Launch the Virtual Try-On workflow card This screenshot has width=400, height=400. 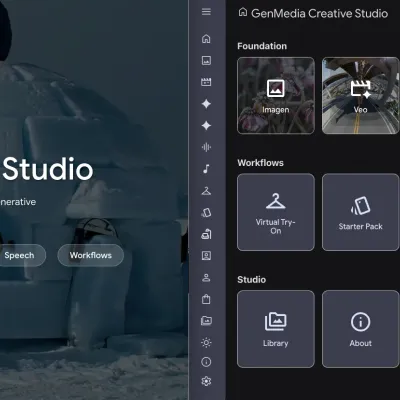pos(276,212)
